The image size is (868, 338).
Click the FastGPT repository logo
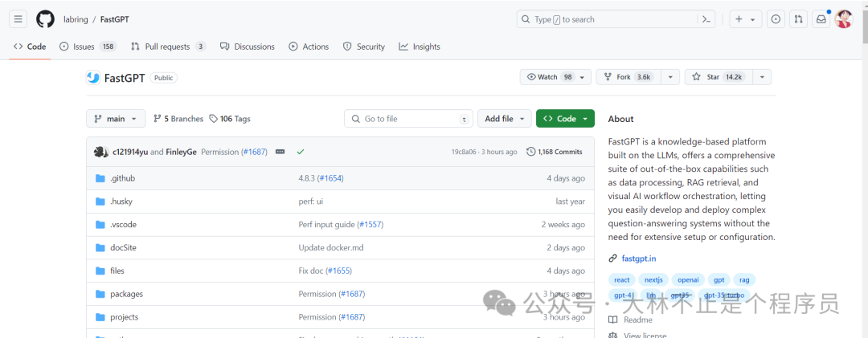[93, 78]
